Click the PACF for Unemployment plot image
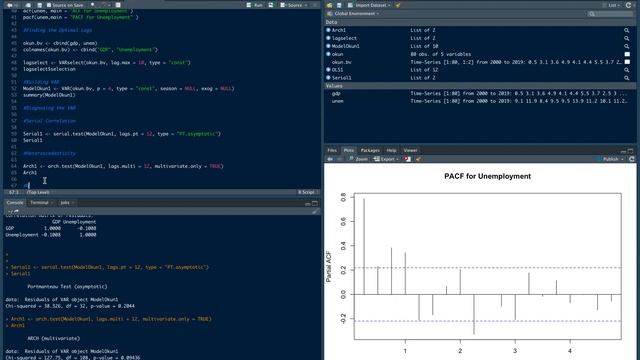 click(480, 262)
